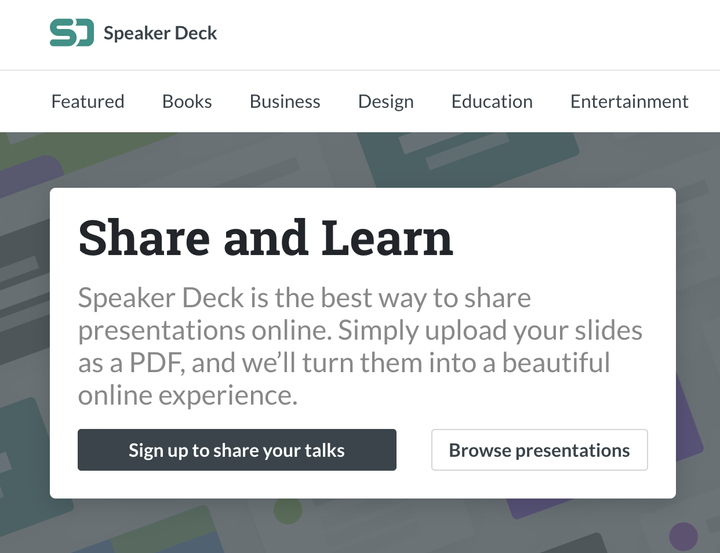The width and height of the screenshot is (720, 553).
Task: Click 'online experience' in the description text
Action: [x=188, y=395]
